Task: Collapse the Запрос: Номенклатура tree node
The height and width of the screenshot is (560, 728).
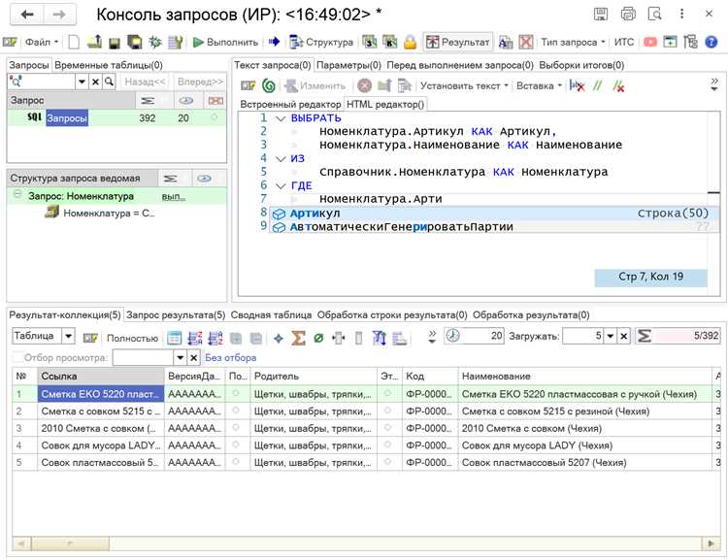Action: pyautogui.click(x=17, y=194)
